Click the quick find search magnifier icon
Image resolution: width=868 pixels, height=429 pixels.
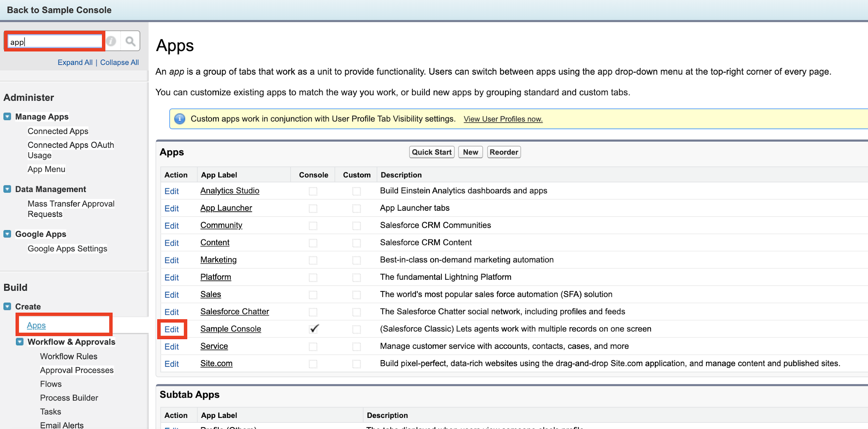coord(130,41)
